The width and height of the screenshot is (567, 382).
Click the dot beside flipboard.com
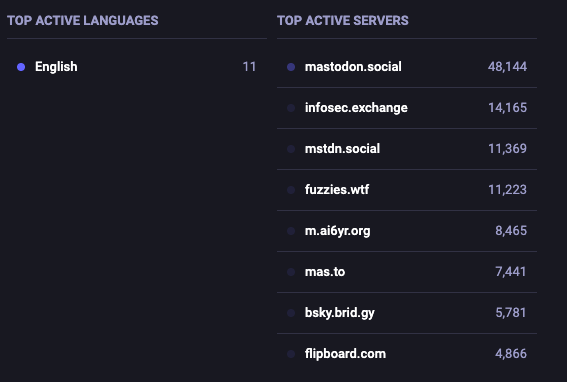pyautogui.click(x=291, y=354)
